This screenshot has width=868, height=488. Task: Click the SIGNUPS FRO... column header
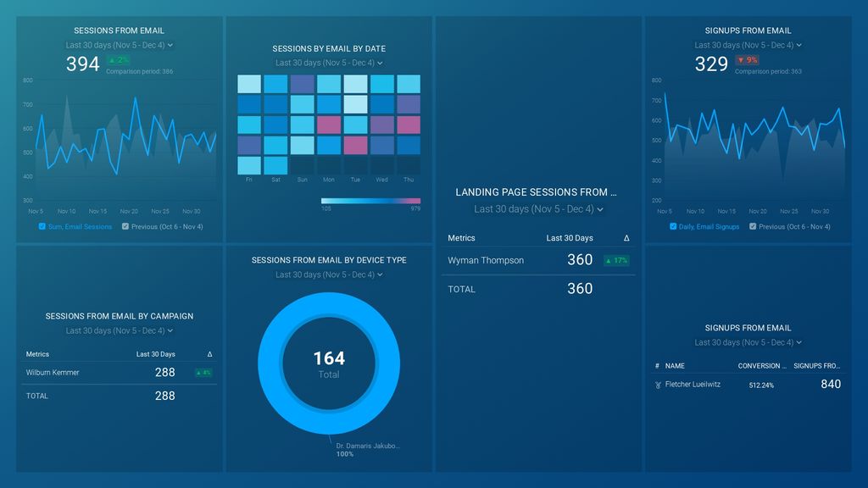pos(816,366)
